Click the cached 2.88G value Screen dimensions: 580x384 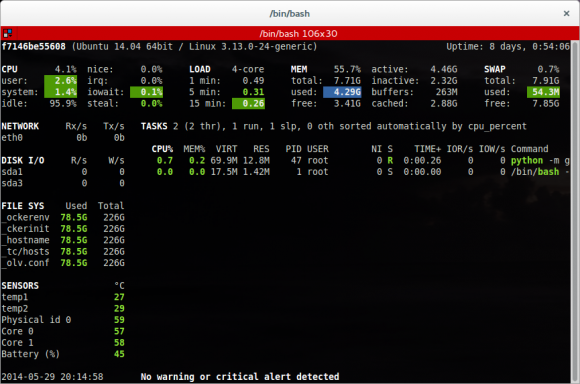(444, 103)
